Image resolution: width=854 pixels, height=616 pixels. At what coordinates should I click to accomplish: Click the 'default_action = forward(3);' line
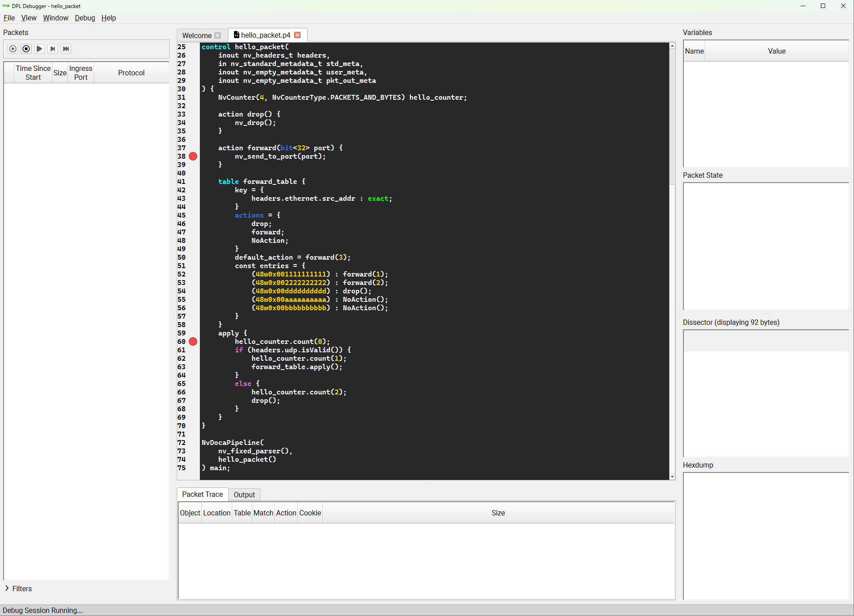292,257
